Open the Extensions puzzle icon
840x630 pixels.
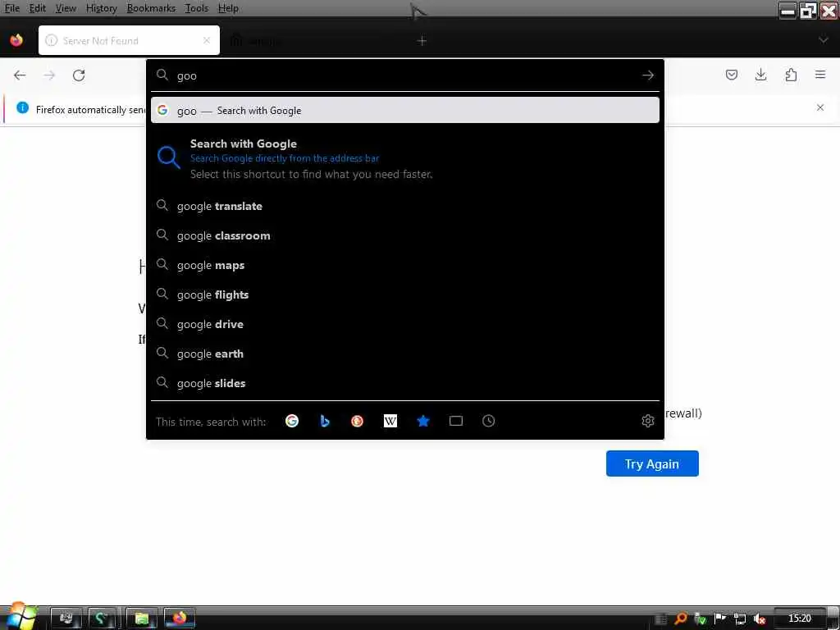pos(791,75)
